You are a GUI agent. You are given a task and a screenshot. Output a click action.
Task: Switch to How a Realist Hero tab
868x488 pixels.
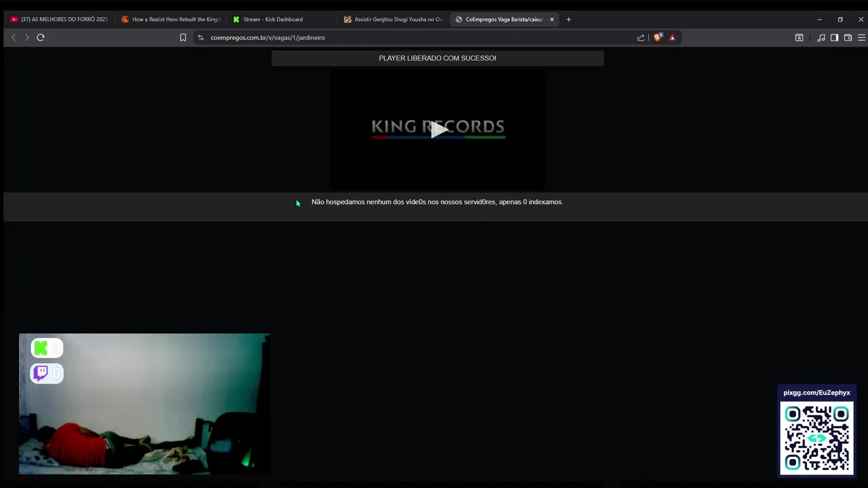click(x=171, y=19)
